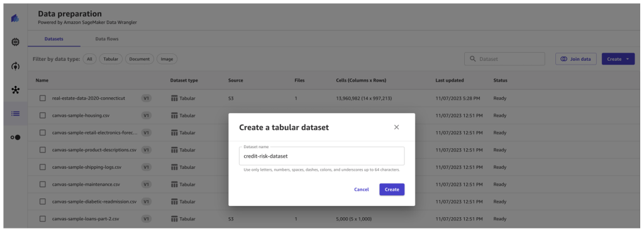Image resolution: width=644 pixels, height=231 pixels.
Task: Open dataset real-estate-data-2020-connecticut
Action: (89, 99)
